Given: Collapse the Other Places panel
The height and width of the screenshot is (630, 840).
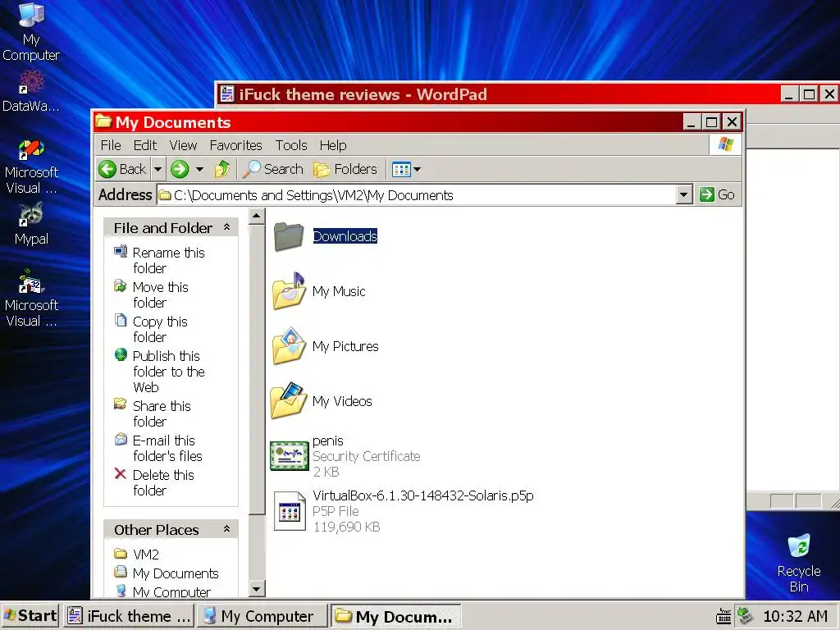Looking at the screenshot, I should [226, 529].
